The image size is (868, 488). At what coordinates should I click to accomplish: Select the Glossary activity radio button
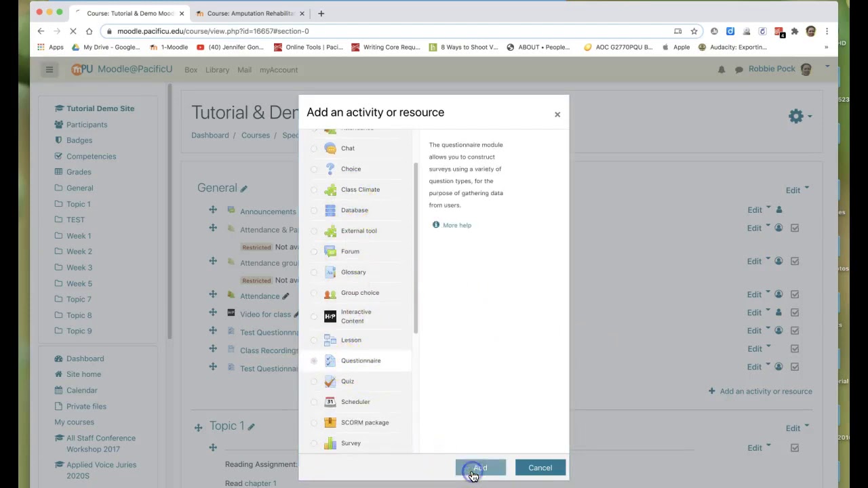click(x=314, y=272)
